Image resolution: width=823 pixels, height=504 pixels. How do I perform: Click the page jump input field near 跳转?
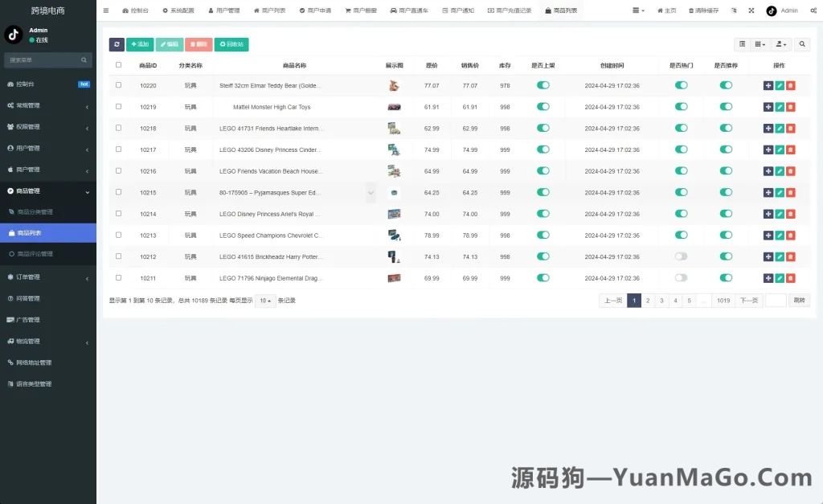pos(775,300)
